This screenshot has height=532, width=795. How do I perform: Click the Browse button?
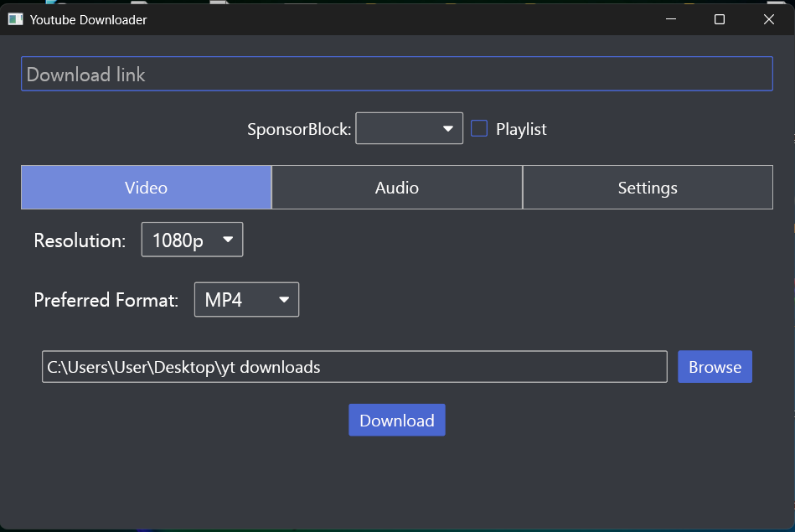(715, 367)
